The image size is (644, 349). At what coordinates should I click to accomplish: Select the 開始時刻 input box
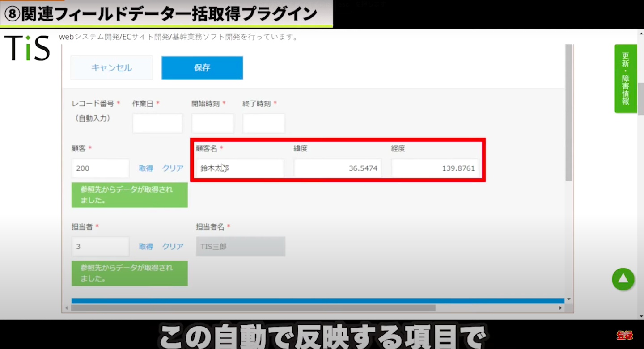click(x=213, y=123)
